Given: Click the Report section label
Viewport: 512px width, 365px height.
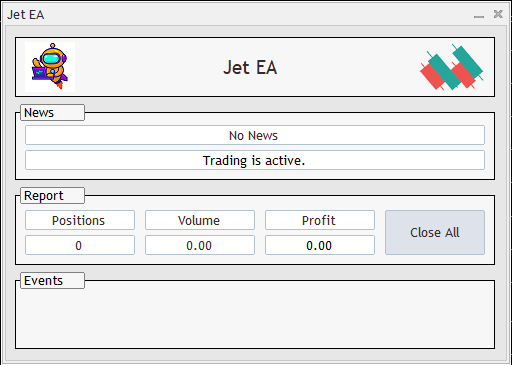Looking at the screenshot, I should click(x=52, y=195).
